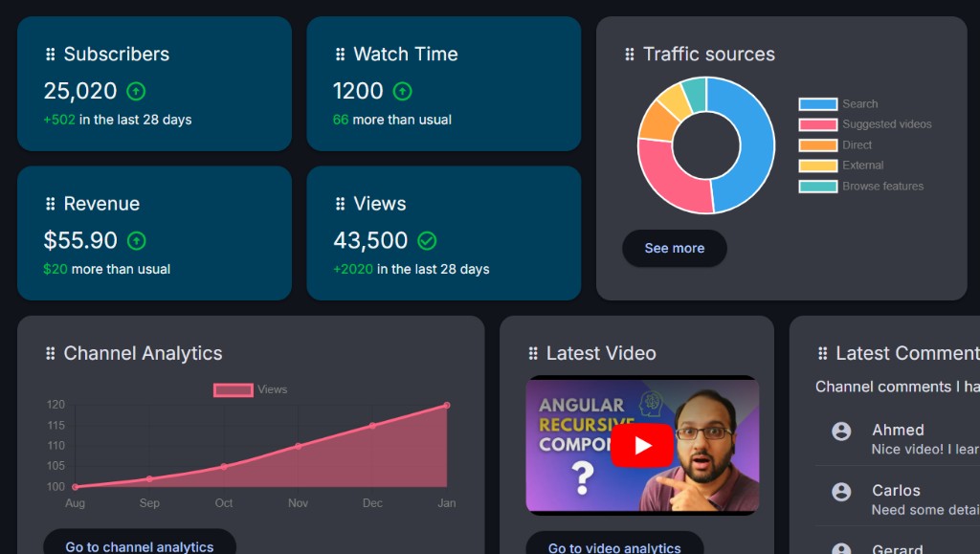This screenshot has width=980, height=554.
Task: Open the See more traffic button
Action: pyautogui.click(x=675, y=248)
